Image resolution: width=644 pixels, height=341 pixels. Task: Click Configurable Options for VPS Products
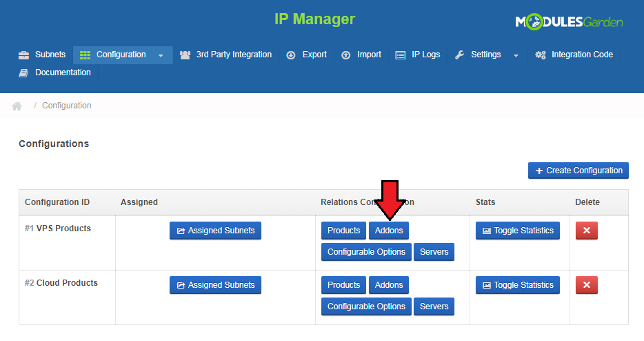[x=366, y=252]
